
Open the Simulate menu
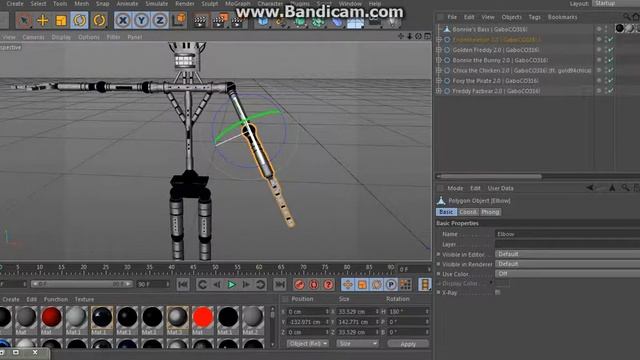[157, 3]
